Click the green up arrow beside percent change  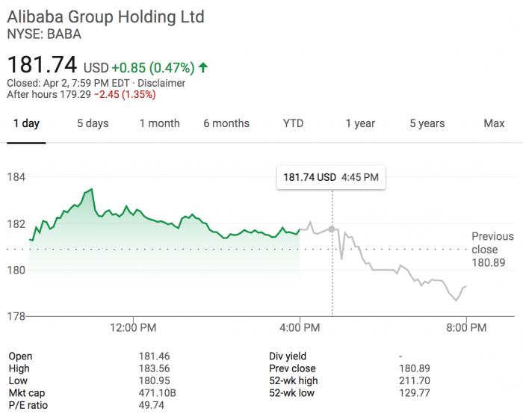pos(203,67)
